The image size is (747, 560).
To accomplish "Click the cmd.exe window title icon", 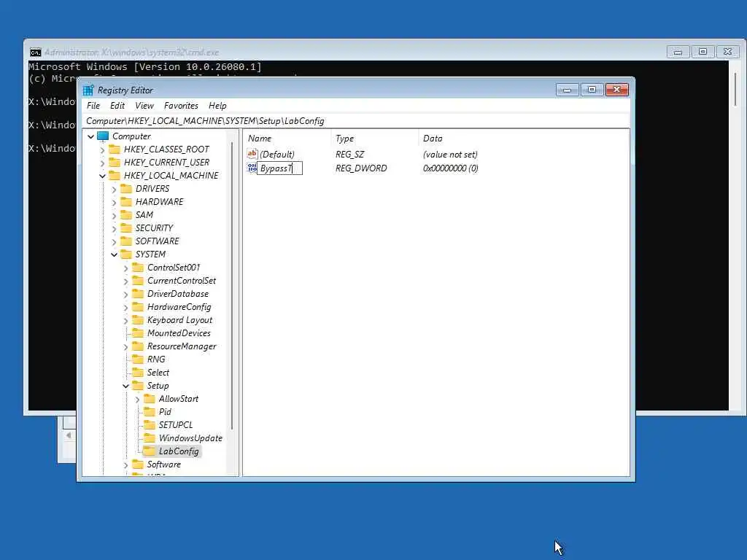I will (35, 52).
